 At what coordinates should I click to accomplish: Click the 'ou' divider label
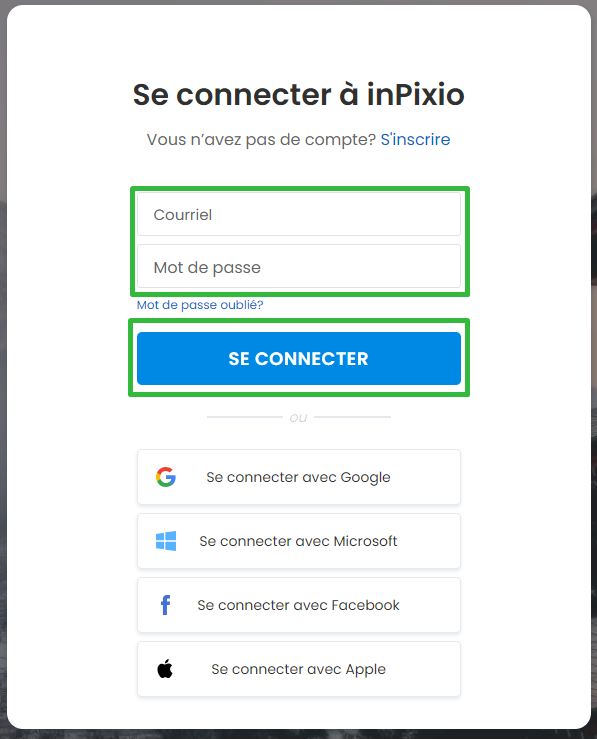coord(298,418)
